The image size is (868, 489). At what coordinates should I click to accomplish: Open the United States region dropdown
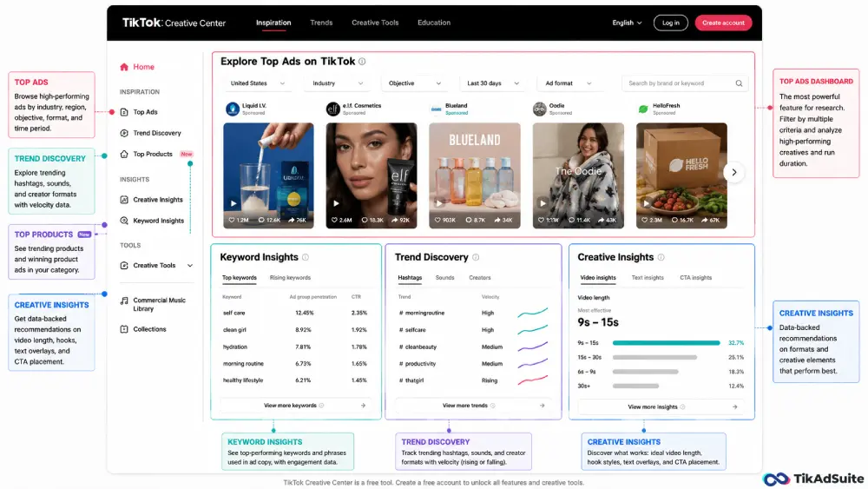click(x=258, y=83)
